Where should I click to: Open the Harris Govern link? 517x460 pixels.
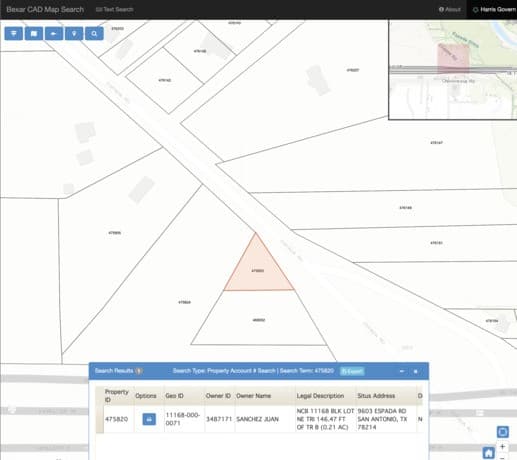point(494,9)
